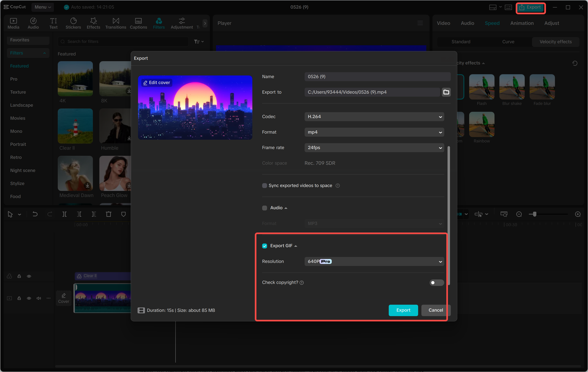Click the help icon next to Sync to space
Image resolution: width=588 pixels, height=372 pixels.
338,186
